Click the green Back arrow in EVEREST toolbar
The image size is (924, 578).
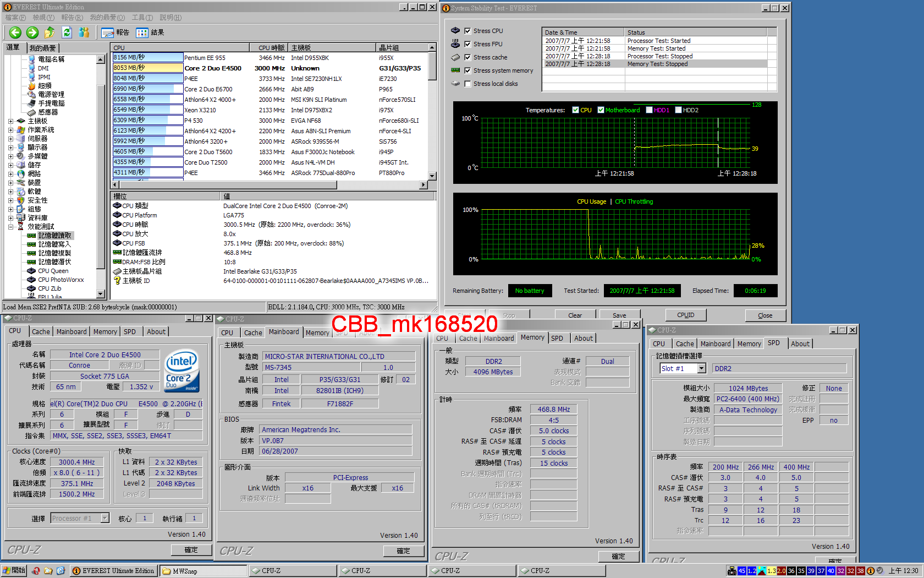click(x=15, y=32)
